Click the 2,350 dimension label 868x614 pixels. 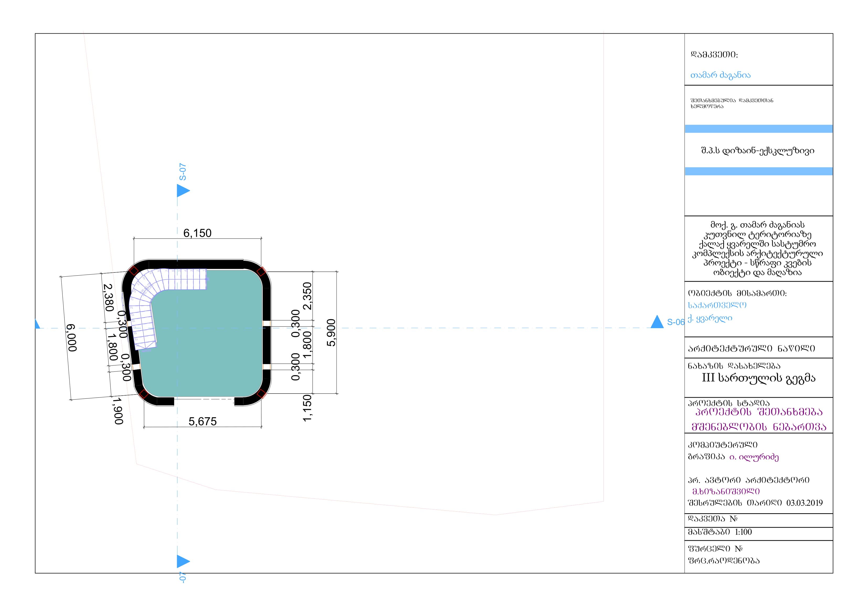click(307, 296)
